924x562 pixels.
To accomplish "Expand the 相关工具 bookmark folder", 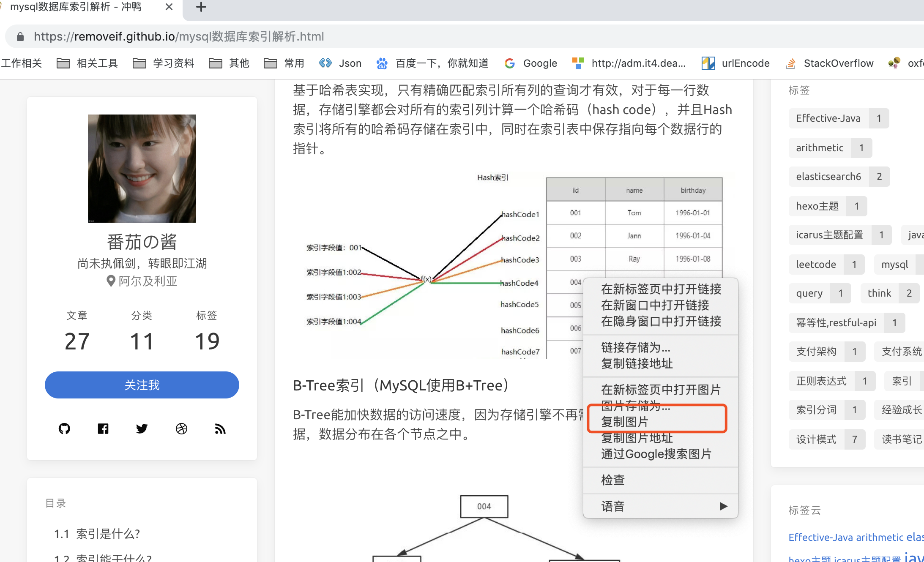I will (x=87, y=63).
